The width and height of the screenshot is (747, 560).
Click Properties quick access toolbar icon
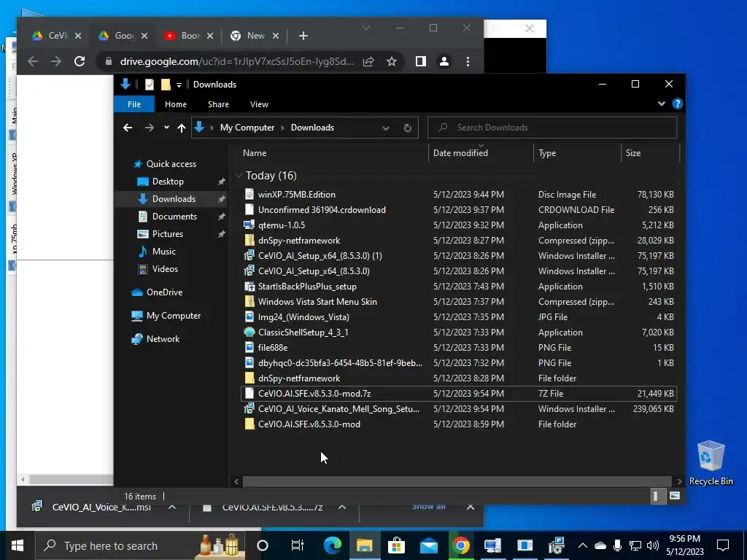tap(149, 85)
